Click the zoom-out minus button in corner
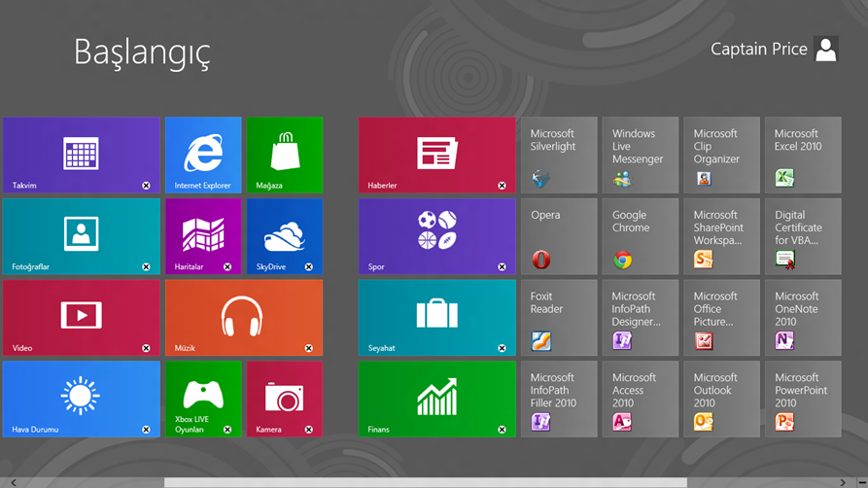This screenshot has width=868, height=488. tap(862, 483)
